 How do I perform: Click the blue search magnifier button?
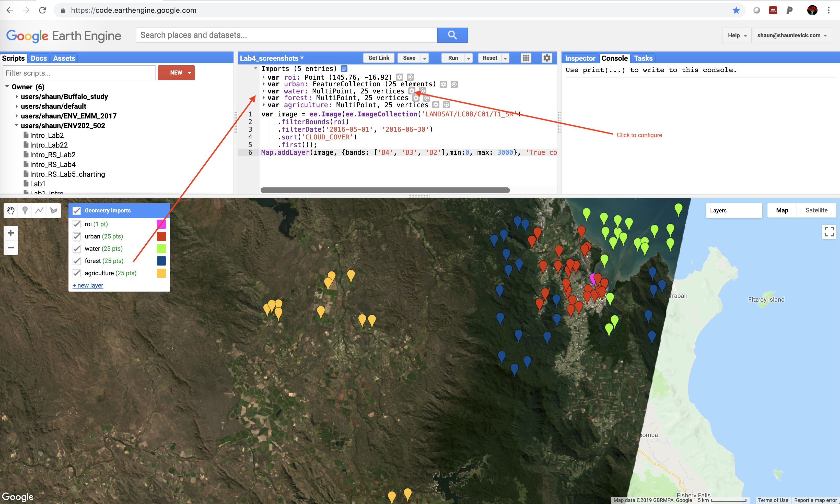point(452,35)
